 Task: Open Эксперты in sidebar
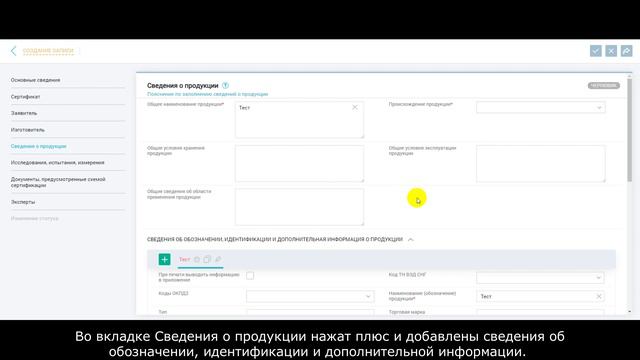point(23,202)
